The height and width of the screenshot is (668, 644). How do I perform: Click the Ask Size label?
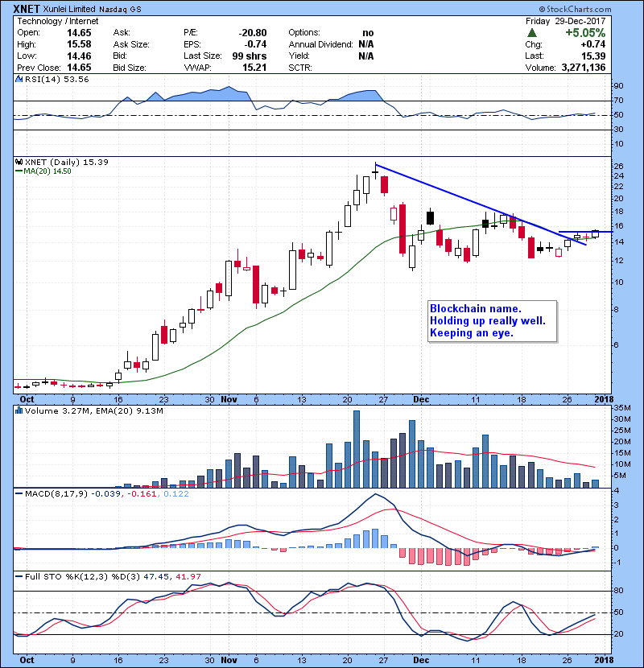point(131,44)
